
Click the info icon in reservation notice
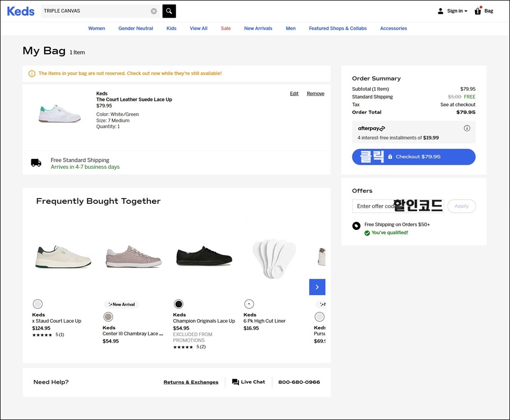point(32,74)
